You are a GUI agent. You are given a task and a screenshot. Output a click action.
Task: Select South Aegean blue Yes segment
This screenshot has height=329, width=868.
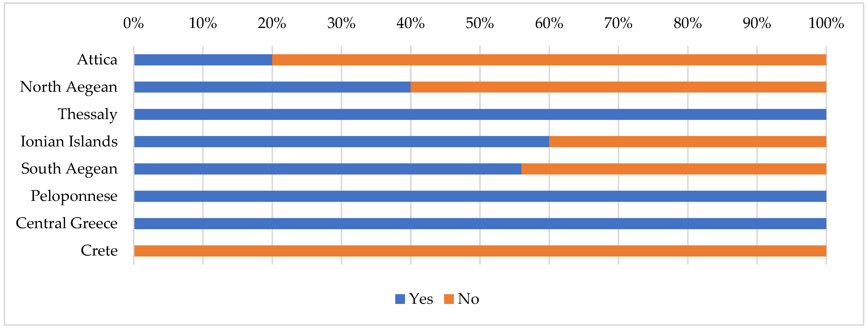(328, 169)
